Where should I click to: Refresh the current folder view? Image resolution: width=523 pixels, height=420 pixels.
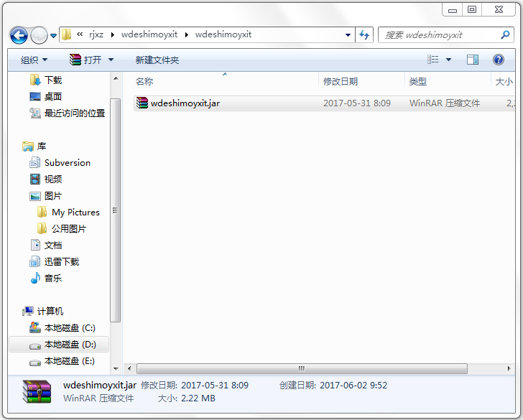[364, 34]
